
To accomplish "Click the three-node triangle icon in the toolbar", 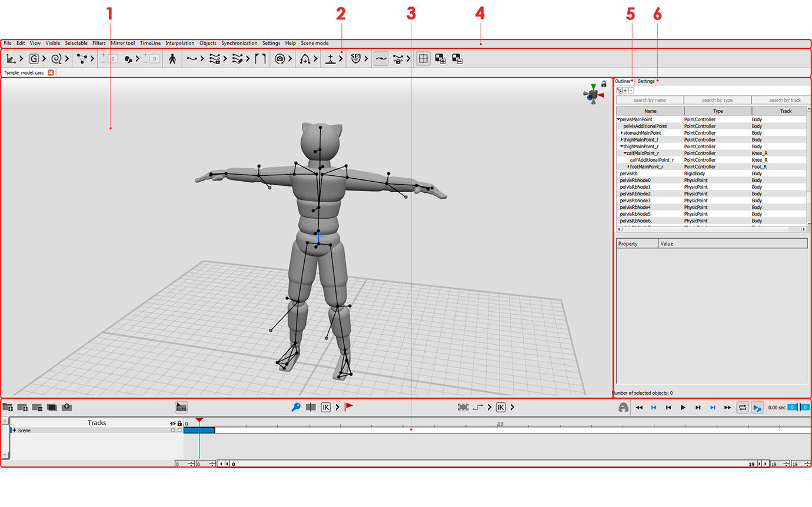I will [x=82, y=59].
